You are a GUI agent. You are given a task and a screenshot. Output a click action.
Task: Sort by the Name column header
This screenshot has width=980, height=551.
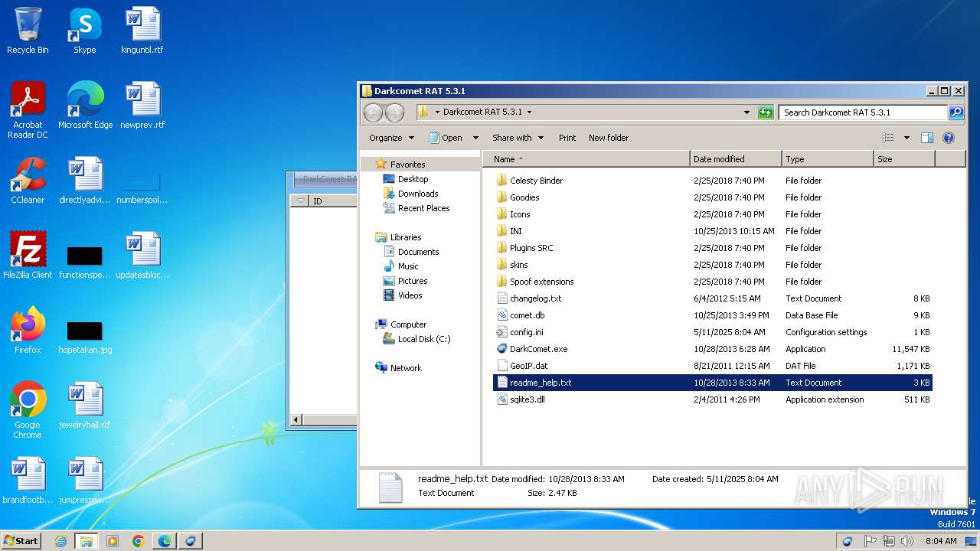(586, 159)
